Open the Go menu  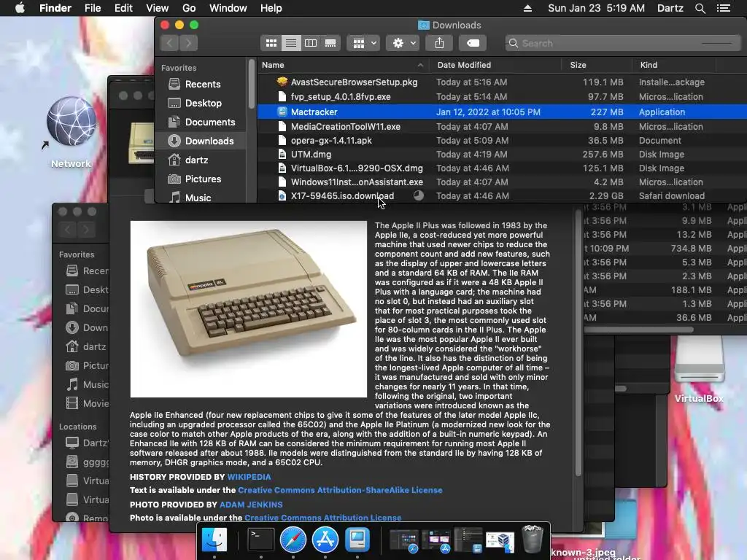(189, 8)
